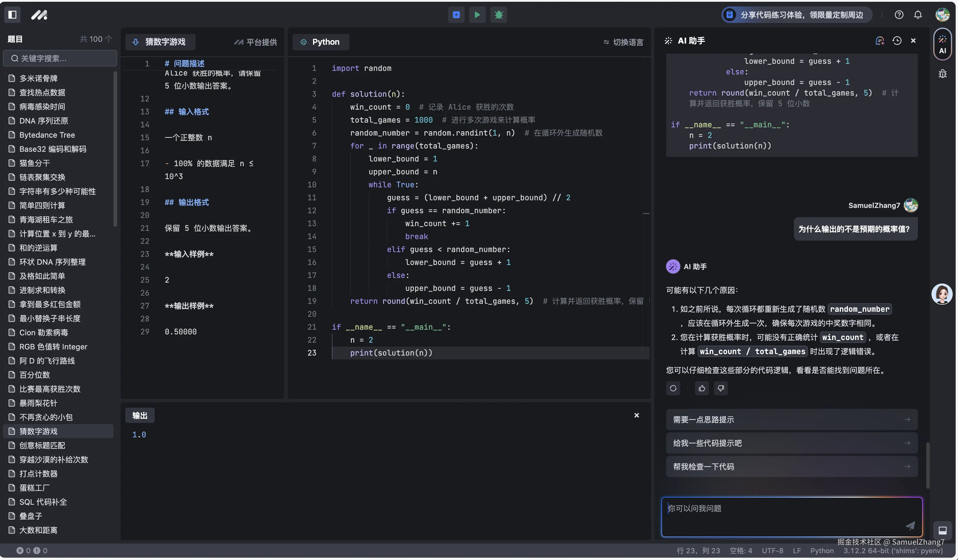
Task: Select Python interpreter version in status bar
Action: click(893, 551)
